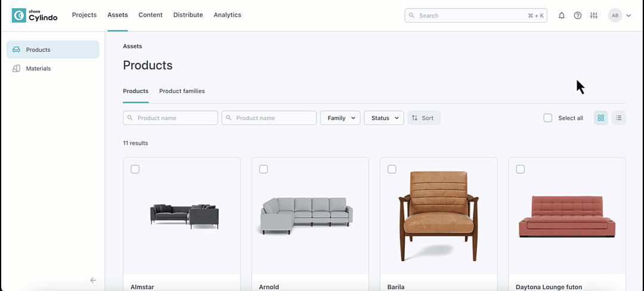Screen dimensions: 644x291
Task: Click the AB user avatar
Action: click(615, 16)
